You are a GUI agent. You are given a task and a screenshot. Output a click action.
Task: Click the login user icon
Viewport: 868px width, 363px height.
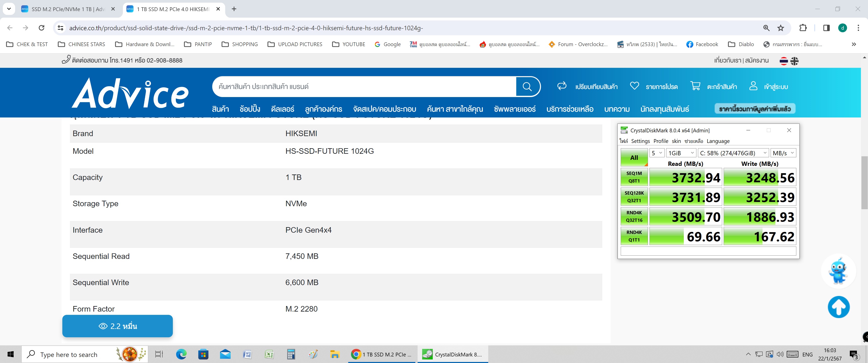(753, 86)
